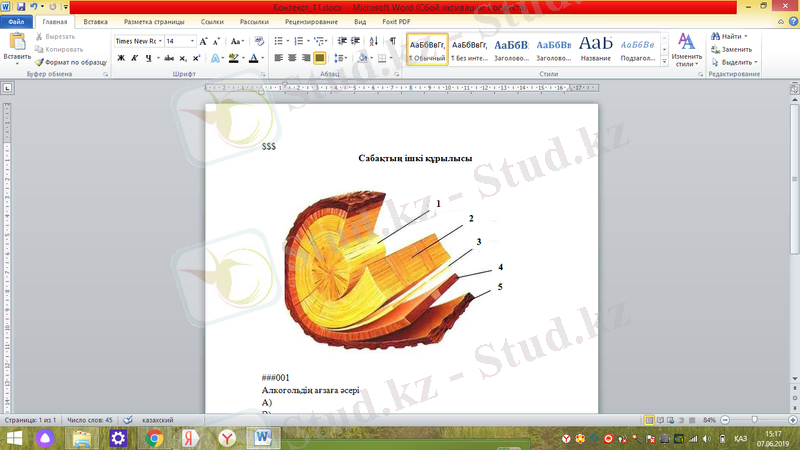Minimize the ribbon with the caret icon
Screen dimensions: 800x450
tap(781, 21)
